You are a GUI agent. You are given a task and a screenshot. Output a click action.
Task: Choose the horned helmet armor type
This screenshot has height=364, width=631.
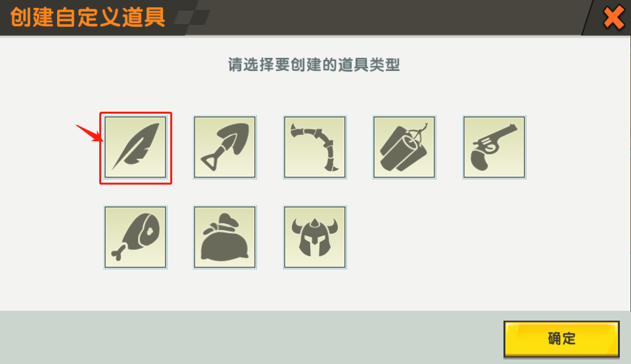pyautogui.click(x=315, y=237)
